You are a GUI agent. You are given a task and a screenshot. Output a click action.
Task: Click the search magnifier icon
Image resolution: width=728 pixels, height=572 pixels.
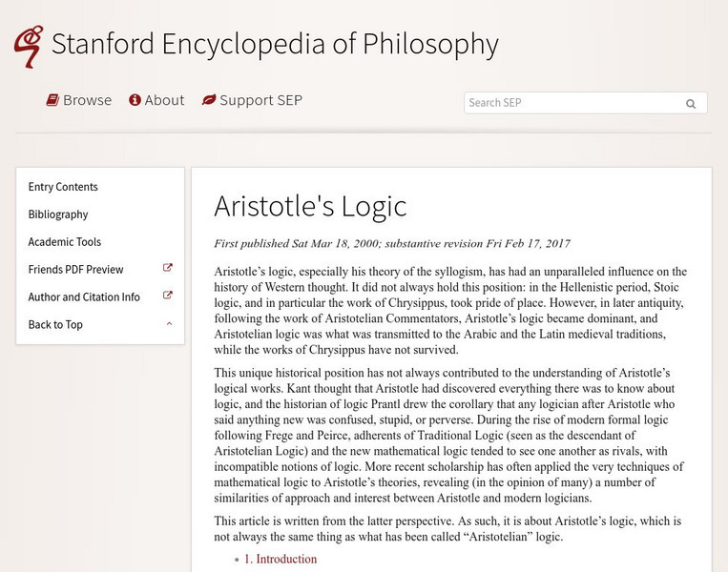691,104
